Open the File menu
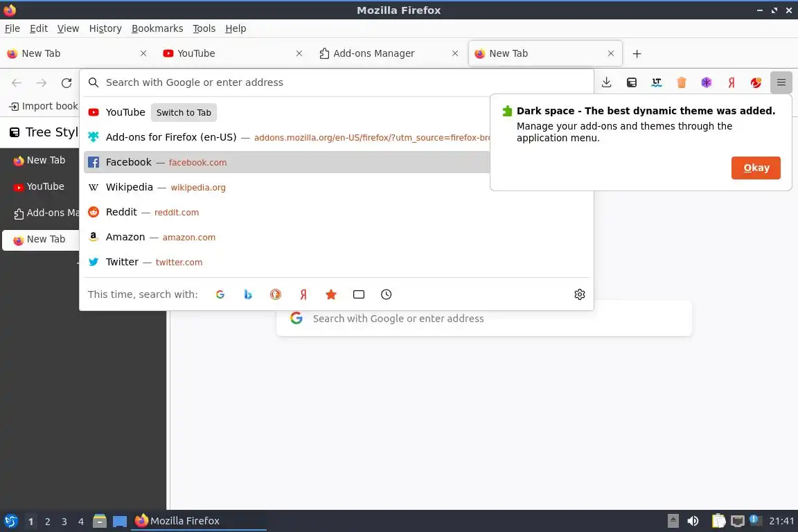 [12, 28]
